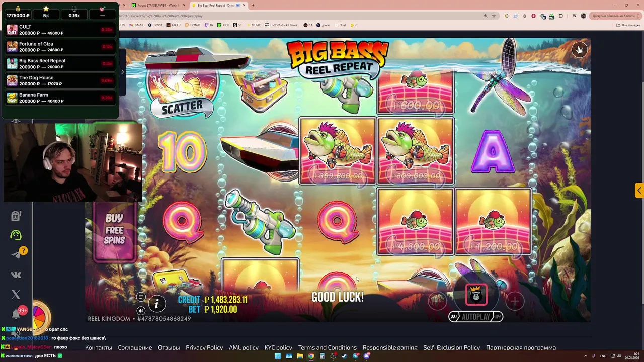Click the Chrome update available button
Viewport: 644px width, 362px height.
point(615,16)
